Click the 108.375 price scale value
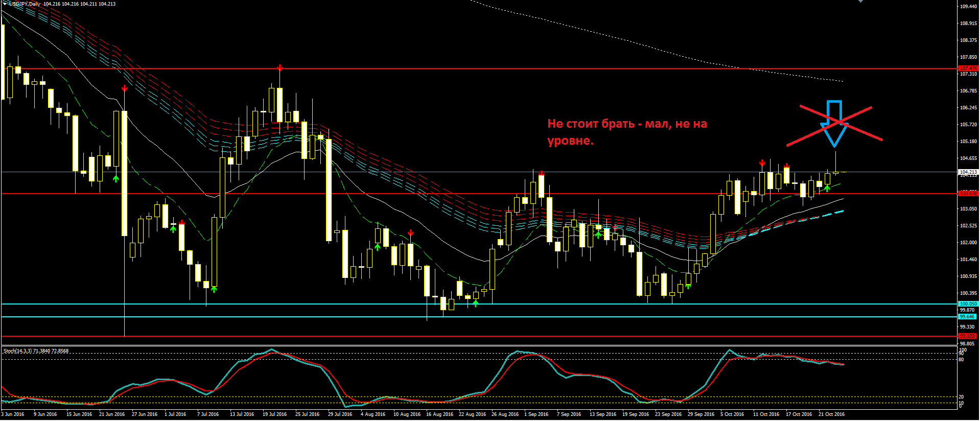The width and height of the screenshot is (980, 421). pos(968,40)
